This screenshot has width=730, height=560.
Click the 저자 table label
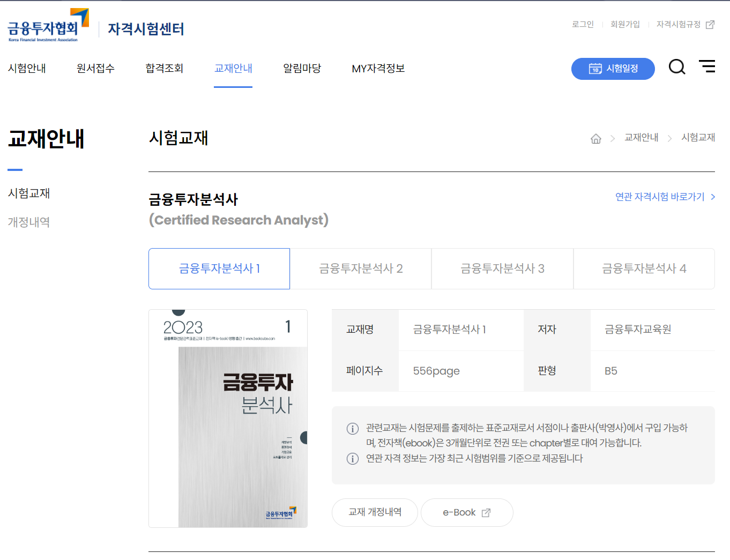[x=547, y=330]
